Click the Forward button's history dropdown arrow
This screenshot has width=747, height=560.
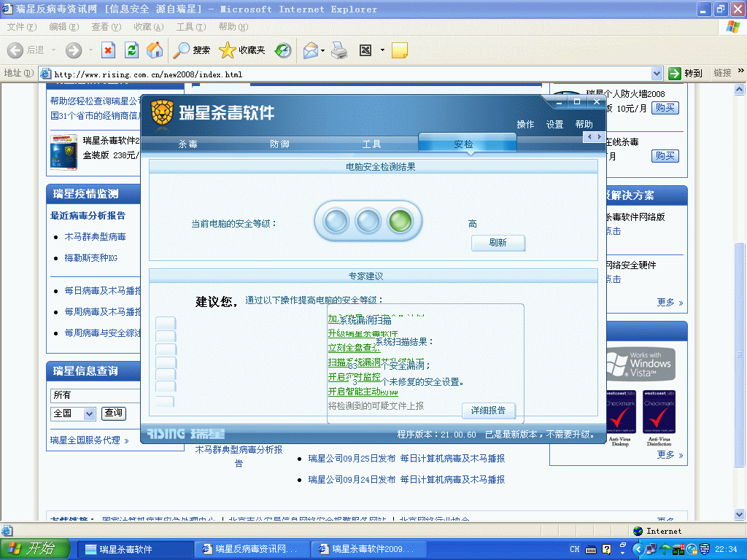(x=90, y=50)
